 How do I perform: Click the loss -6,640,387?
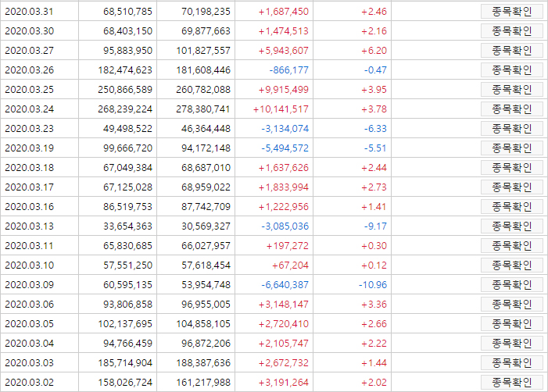(x=285, y=285)
